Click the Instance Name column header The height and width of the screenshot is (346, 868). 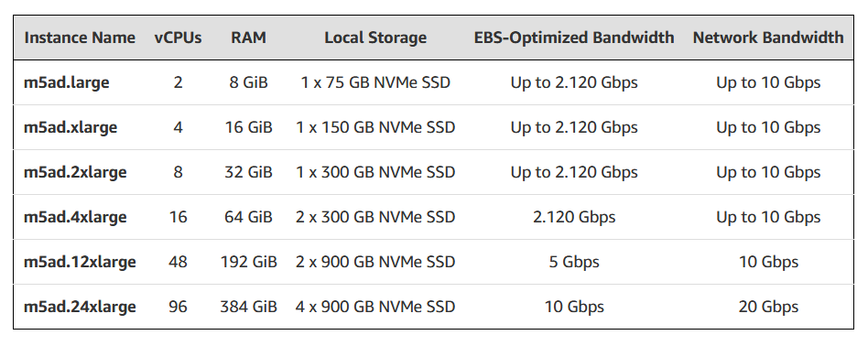coord(80,38)
